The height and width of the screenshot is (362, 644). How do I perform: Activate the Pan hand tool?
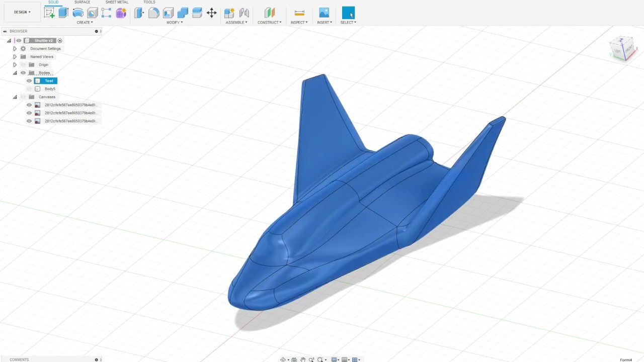coord(303,359)
